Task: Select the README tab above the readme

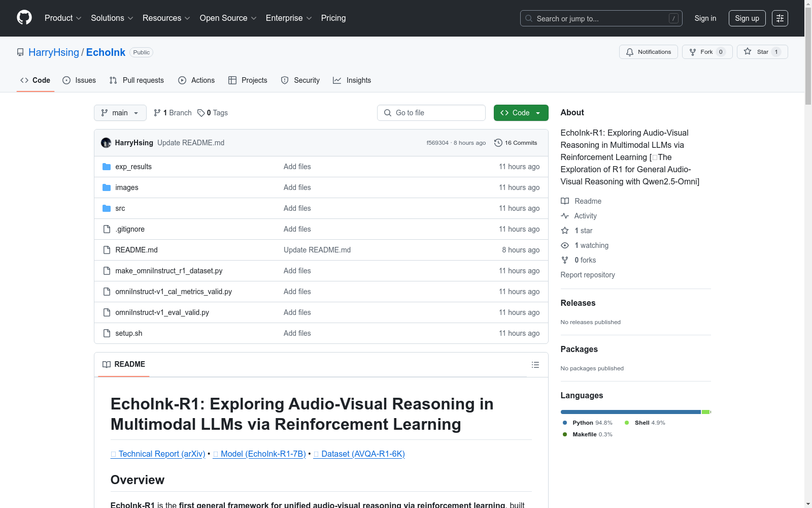Action: pyautogui.click(x=124, y=364)
